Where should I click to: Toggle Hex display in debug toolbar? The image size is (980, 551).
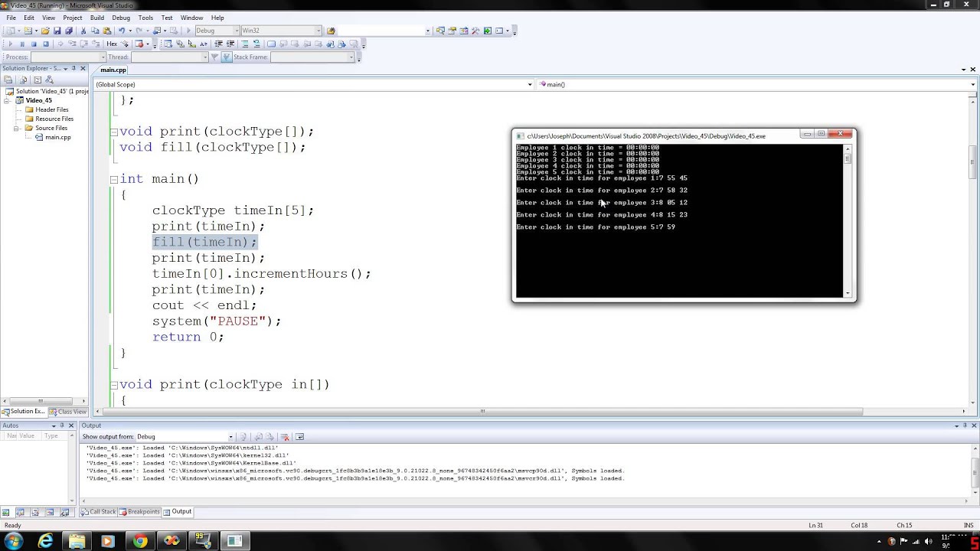[x=112, y=44]
